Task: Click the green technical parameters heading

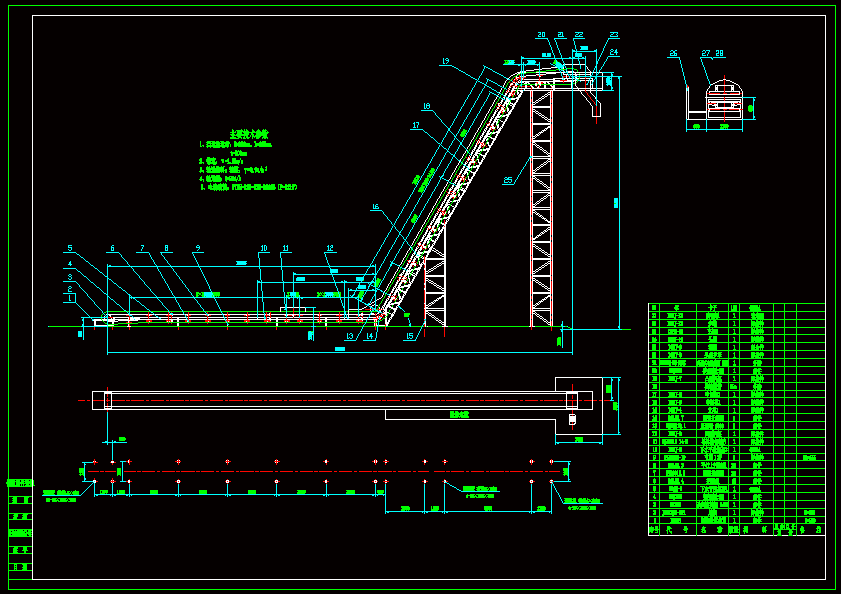Action: click(249, 134)
